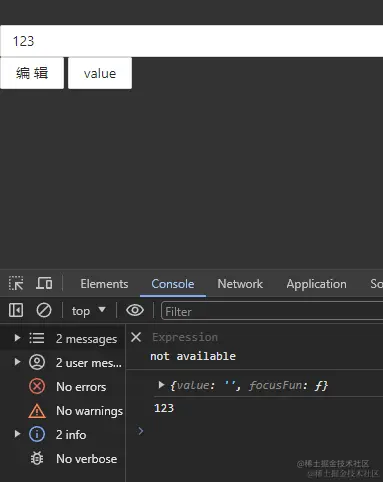This screenshot has height=482, width=383.
Task: Create a live expression with the eye icon
Action: point(135,310)
